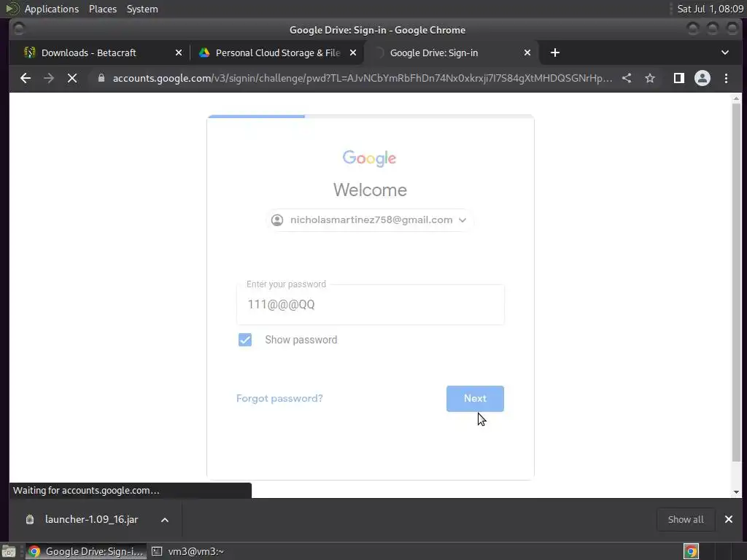Open the Places menu
This screenshot has height=560, width=747.
[x=103, y=9]
